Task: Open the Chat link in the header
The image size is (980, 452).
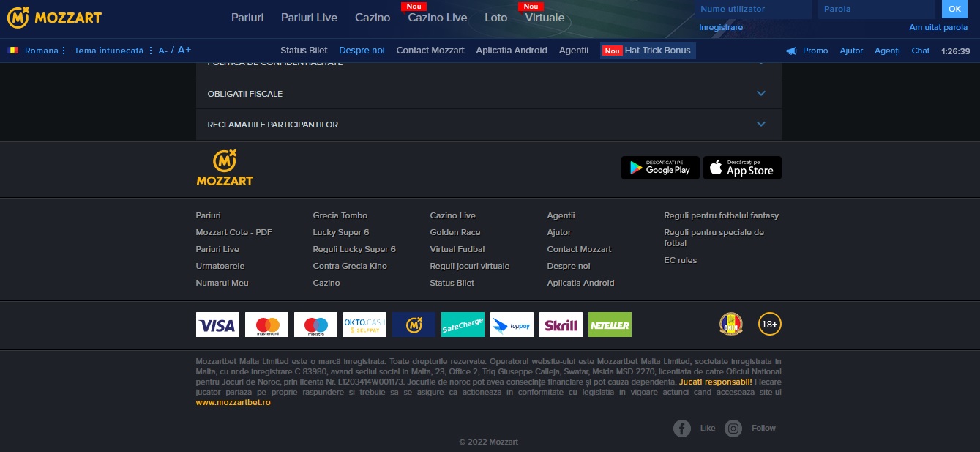Action: pos(921,51)
